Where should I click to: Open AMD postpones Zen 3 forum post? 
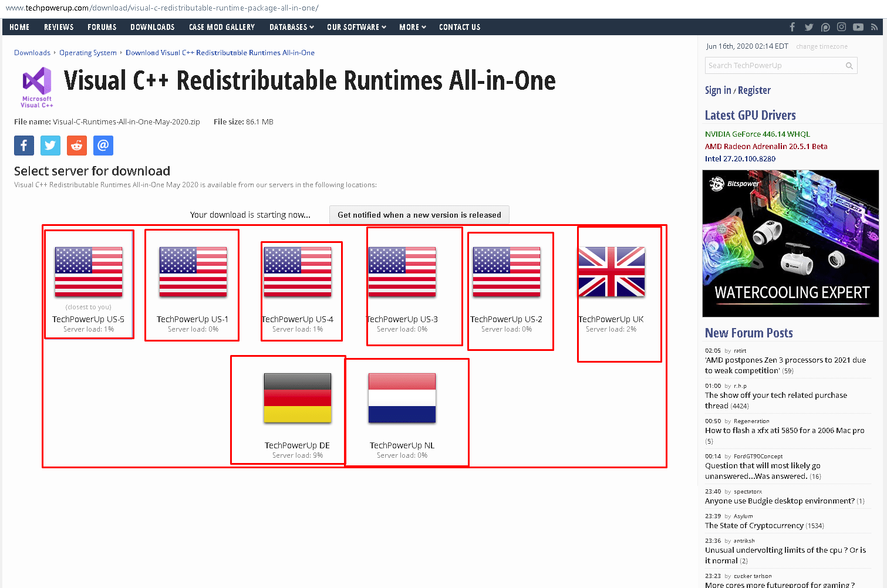(785, 365)
